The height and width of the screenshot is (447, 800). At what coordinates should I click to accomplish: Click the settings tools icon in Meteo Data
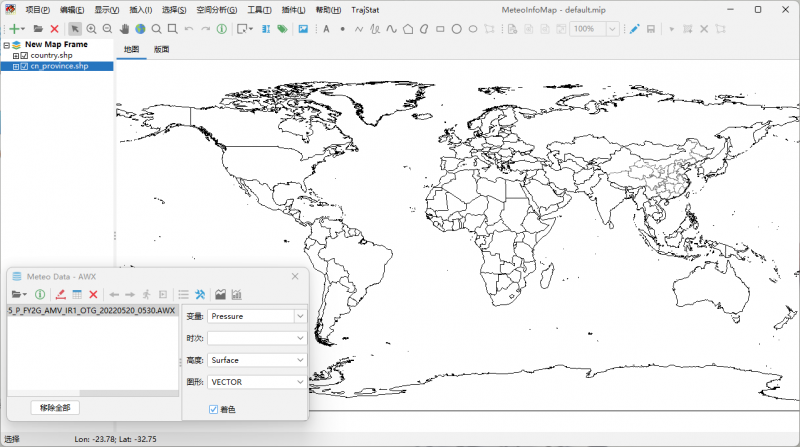pos(200,294)
